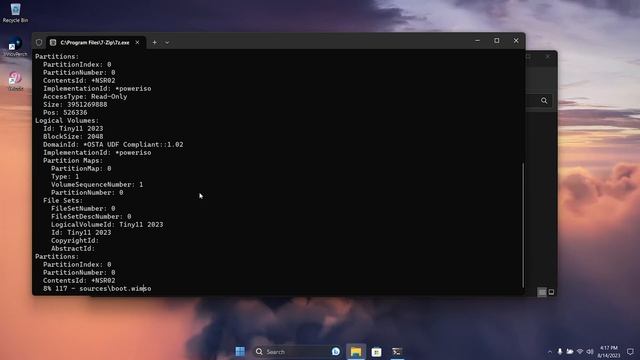The width and height of the screenshot is (640, 360).
Task: Click the 'CopyrightId:' line
Action: (75, 240)
